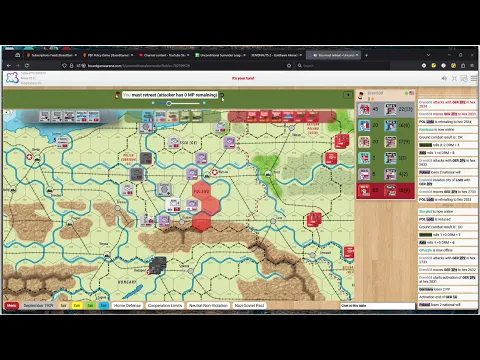Click the blue faction turn chip
The image size is (480, 360).
tap(103, 305)
